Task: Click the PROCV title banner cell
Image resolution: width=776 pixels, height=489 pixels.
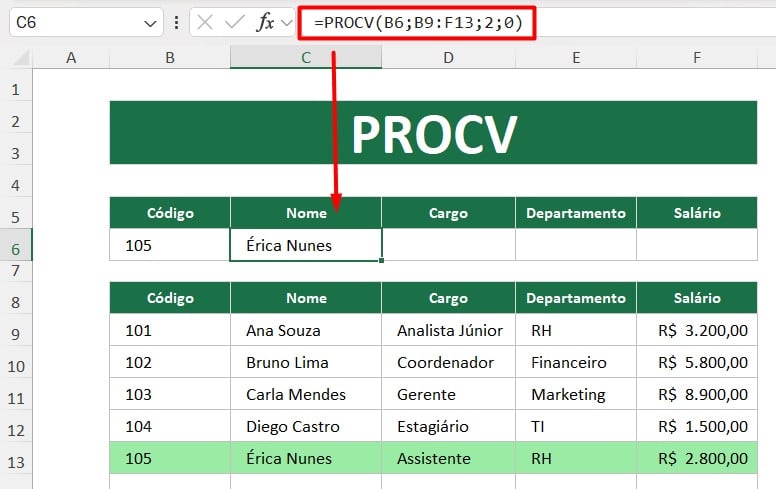Action: (433, 133)
